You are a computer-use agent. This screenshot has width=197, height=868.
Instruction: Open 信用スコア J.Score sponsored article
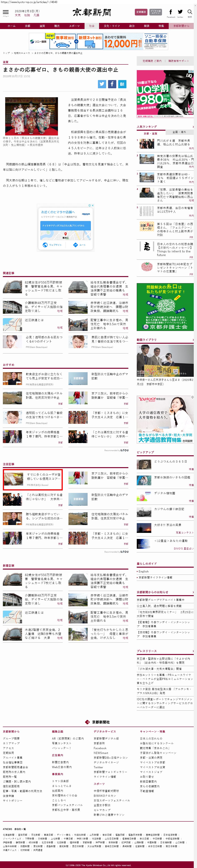pyautogui.click(x=33, y=479)
